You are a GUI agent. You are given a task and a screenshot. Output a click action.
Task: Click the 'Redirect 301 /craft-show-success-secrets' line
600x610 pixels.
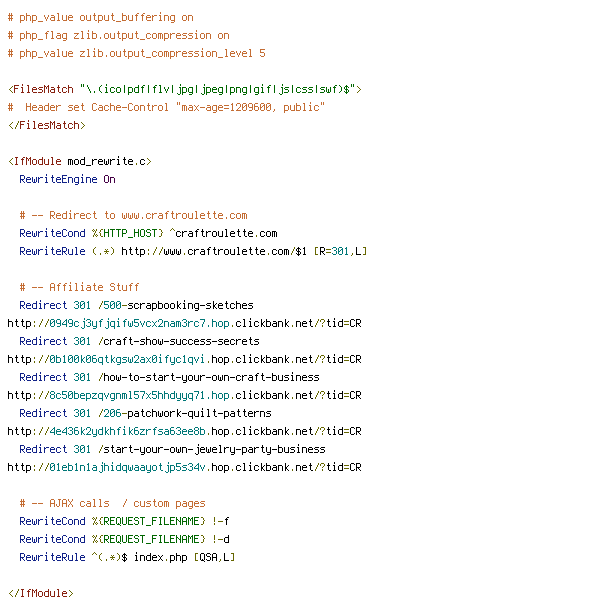click(139, 341)
